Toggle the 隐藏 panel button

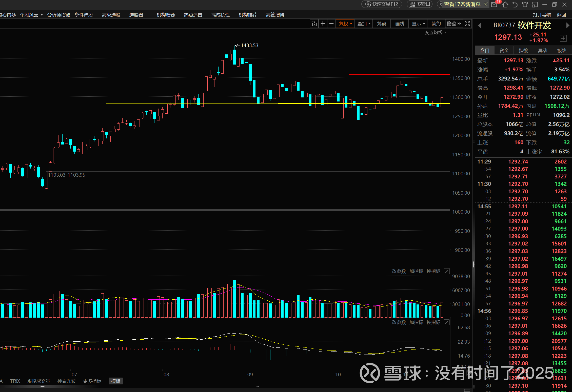point(454,24)
